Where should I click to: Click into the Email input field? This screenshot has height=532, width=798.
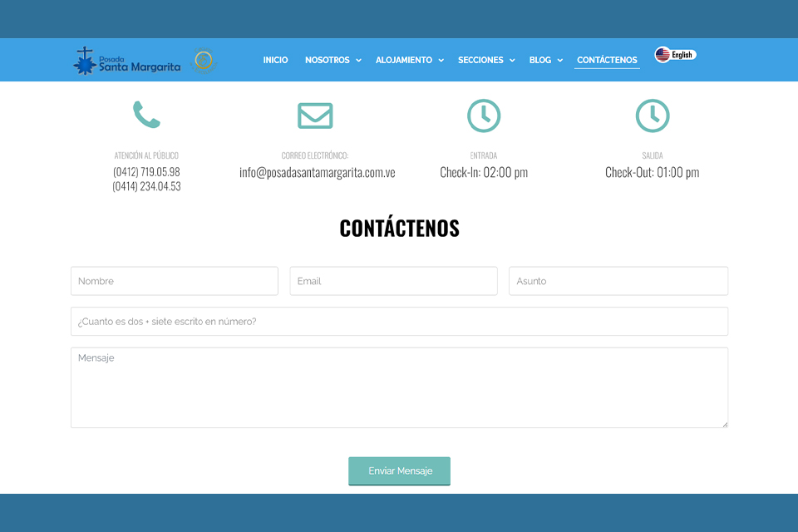(x=393, y=281)
